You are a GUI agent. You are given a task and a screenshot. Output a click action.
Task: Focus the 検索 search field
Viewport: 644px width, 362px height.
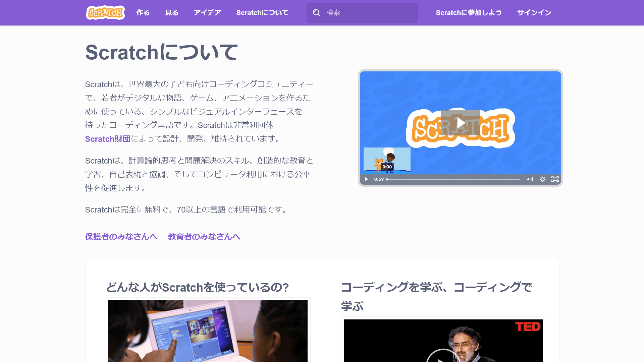(x=362, y=13)
